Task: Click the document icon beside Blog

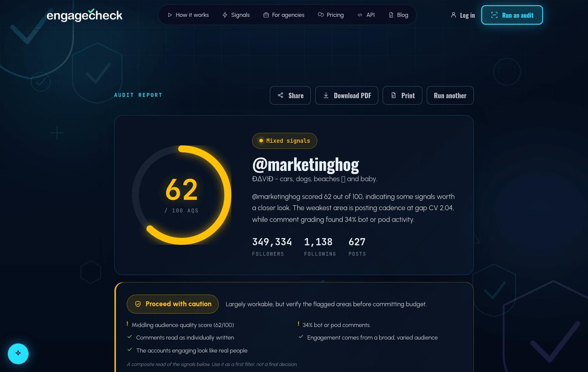Action: coord(391,15)
